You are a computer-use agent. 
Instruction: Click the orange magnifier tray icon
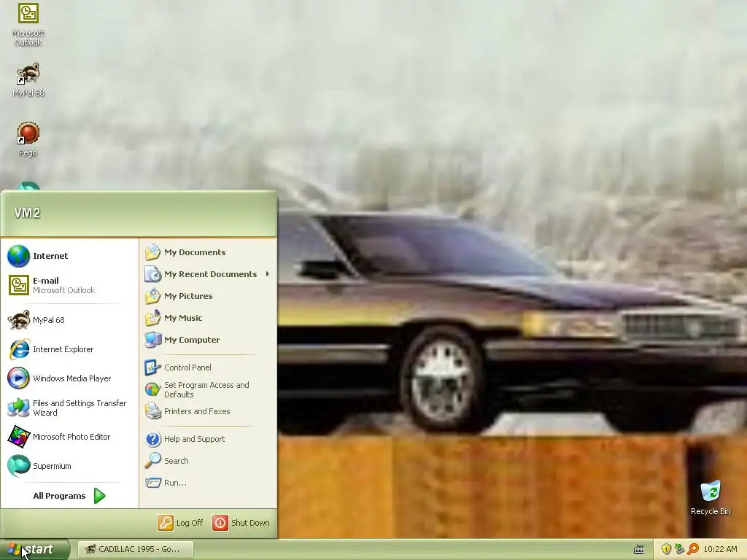coord(693,549)
